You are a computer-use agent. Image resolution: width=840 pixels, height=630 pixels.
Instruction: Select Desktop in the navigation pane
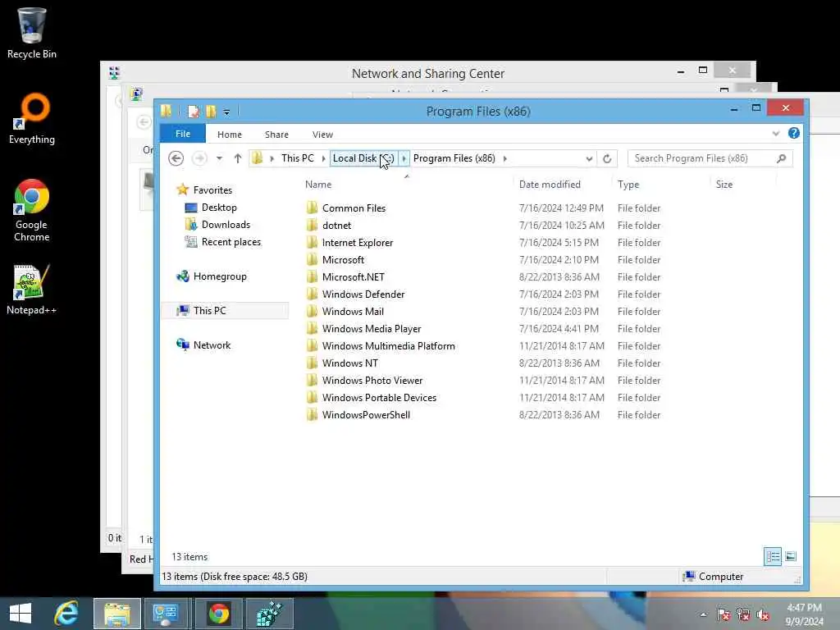(218, 208)
